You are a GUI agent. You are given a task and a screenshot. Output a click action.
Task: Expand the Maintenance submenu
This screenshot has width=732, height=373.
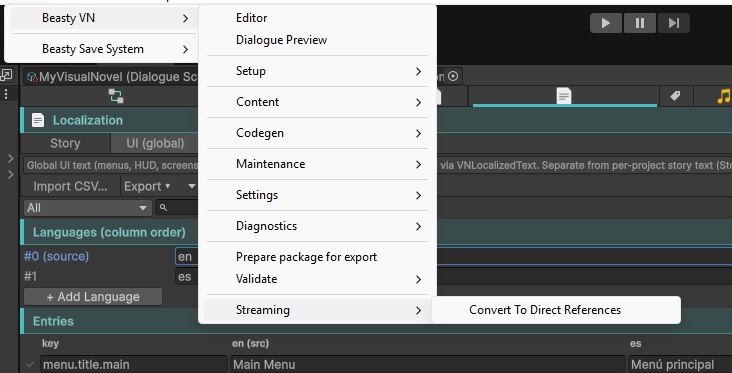point(316,164)
